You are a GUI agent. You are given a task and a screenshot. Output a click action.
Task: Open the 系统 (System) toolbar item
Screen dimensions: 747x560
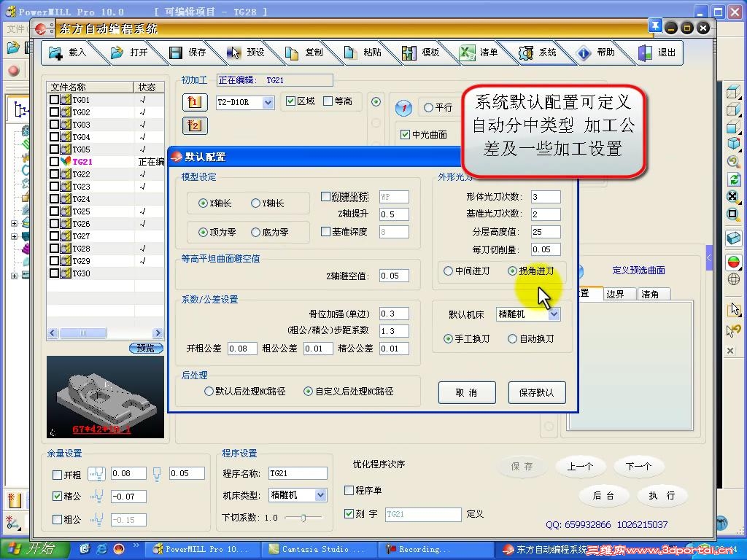[x=538, y=52]
